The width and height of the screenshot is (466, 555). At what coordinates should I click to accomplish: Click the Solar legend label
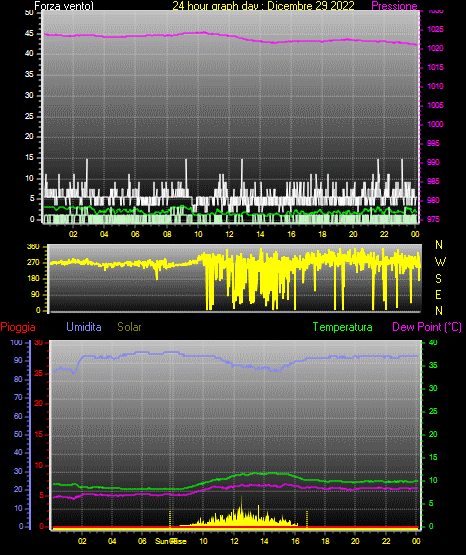click(129, 327)
